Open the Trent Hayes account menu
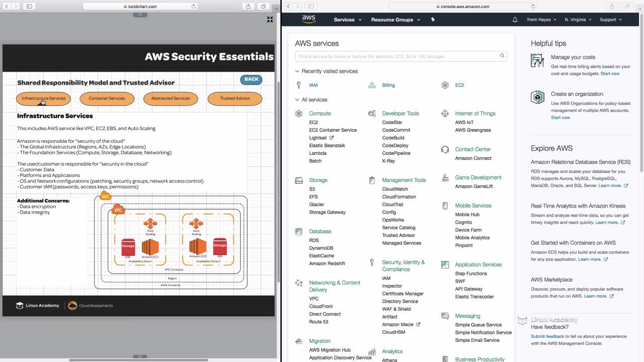 (541, 20)
